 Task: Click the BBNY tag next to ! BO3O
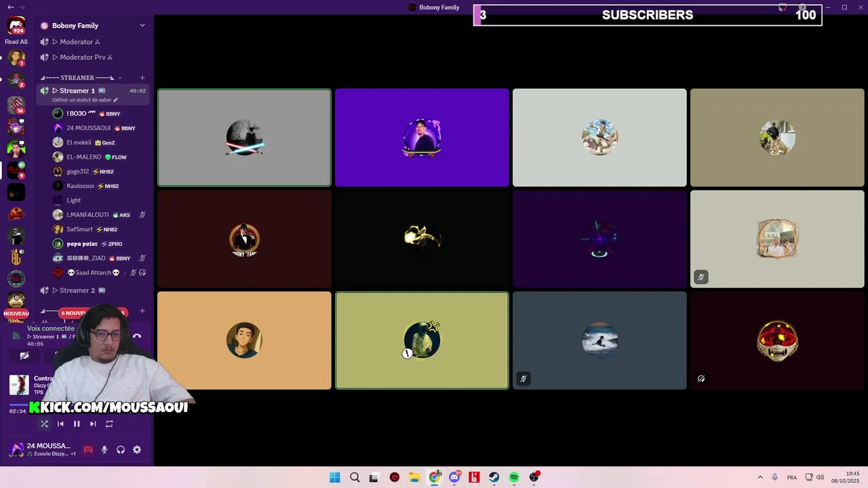coord(110,114)
